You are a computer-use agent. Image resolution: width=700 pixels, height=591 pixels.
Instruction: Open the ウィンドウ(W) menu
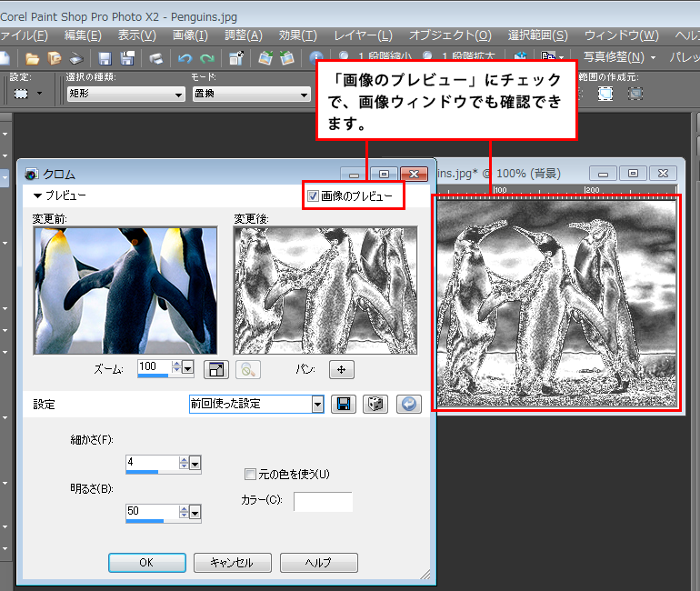622,35
